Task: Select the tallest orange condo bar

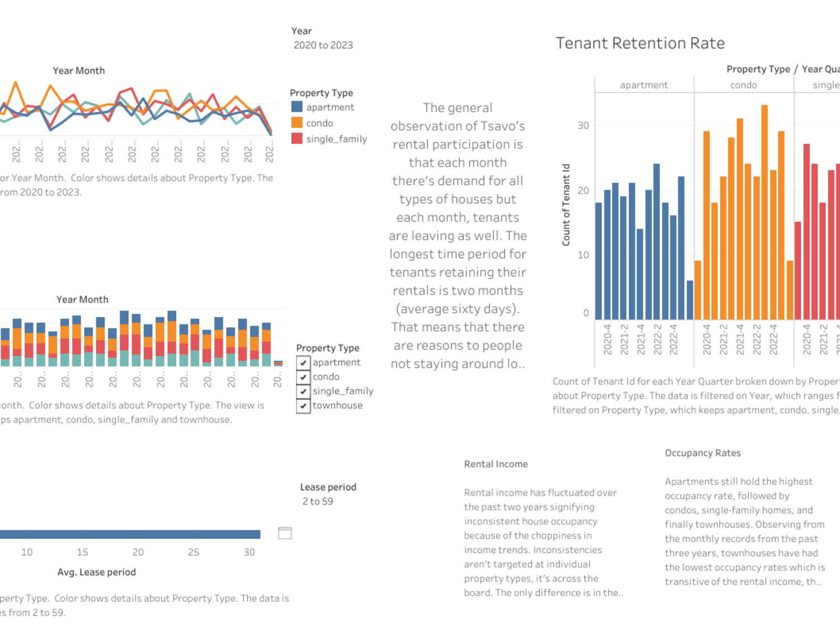Action: (x=764, y=212)
